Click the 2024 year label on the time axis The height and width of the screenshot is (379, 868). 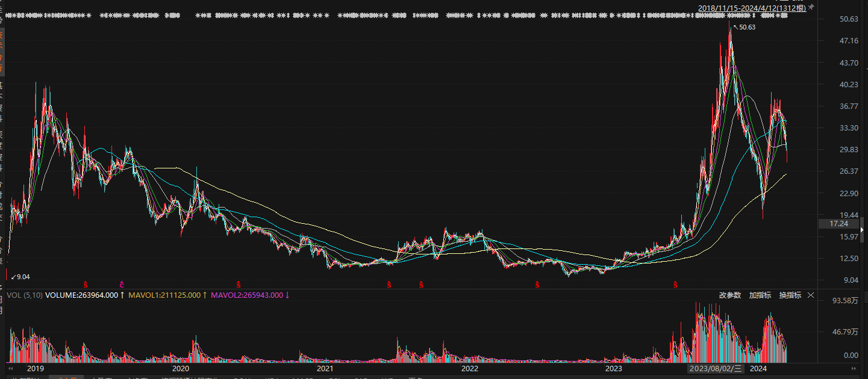[758, 368]
